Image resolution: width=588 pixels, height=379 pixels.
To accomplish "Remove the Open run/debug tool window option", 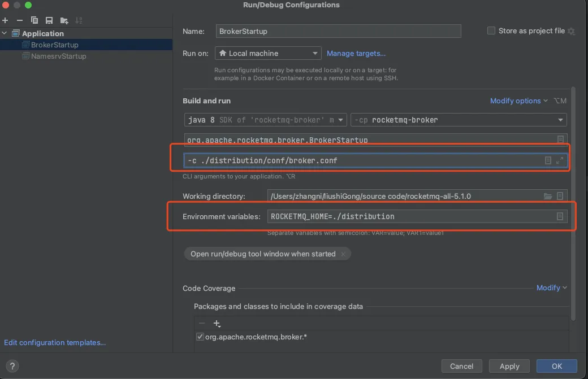I will coord(343,254).
